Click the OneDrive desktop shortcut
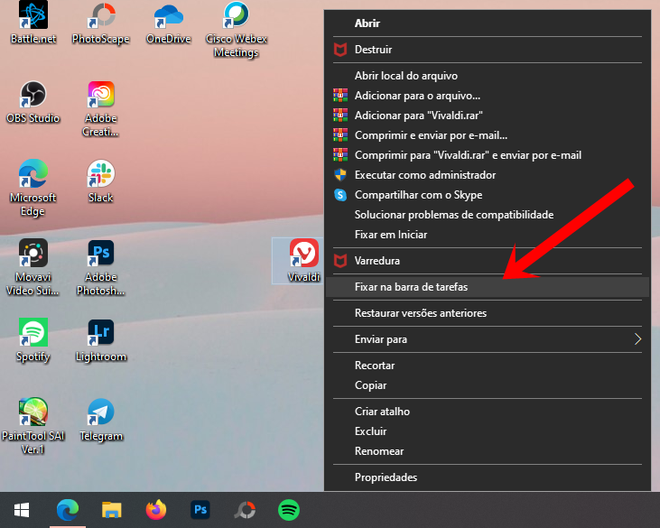The height and width of the screenshot is (528, 660). 168,23
